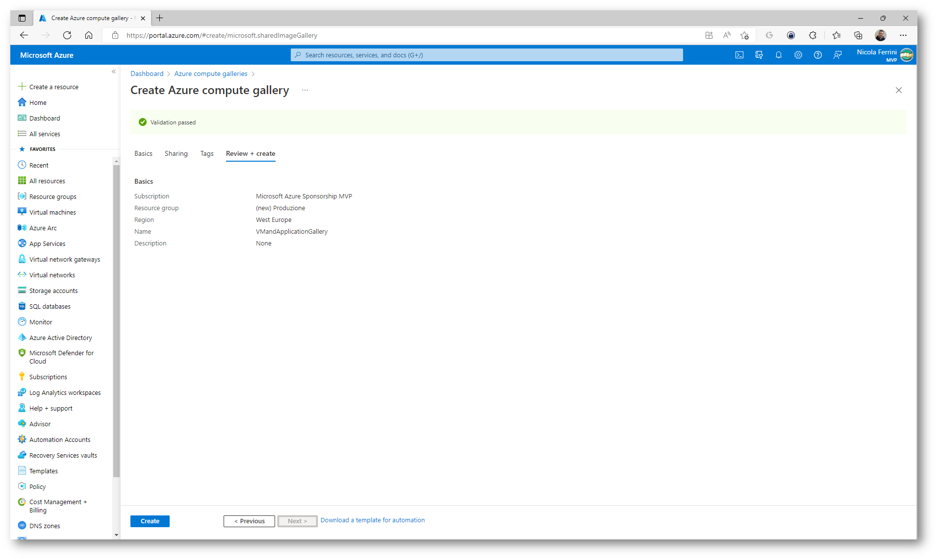Close the Create Azure compute gallery blade
Screen dimensions: 938x560
point(899,90)
